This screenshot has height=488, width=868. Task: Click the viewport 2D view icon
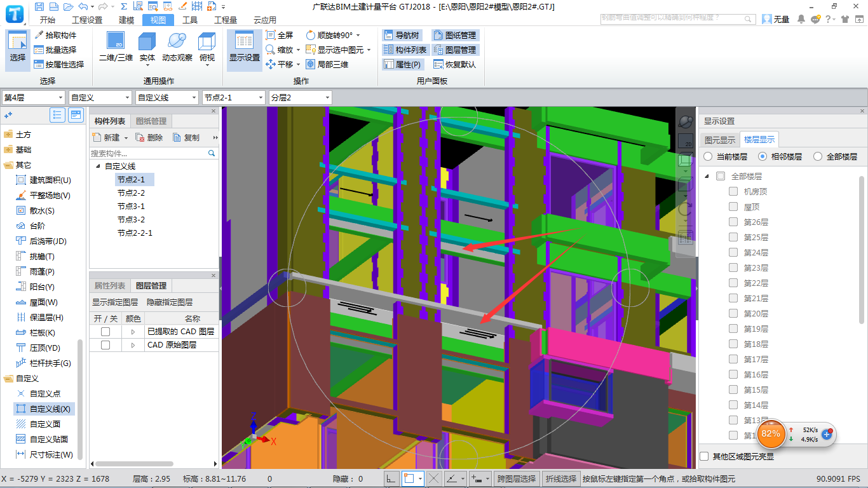686,141
